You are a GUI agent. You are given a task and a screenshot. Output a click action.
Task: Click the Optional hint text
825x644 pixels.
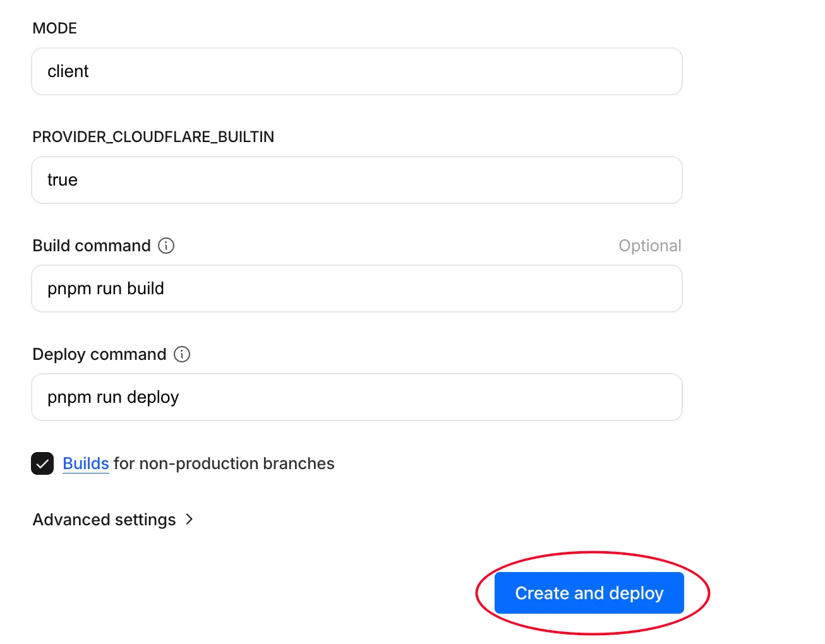[x=649, y=246]
